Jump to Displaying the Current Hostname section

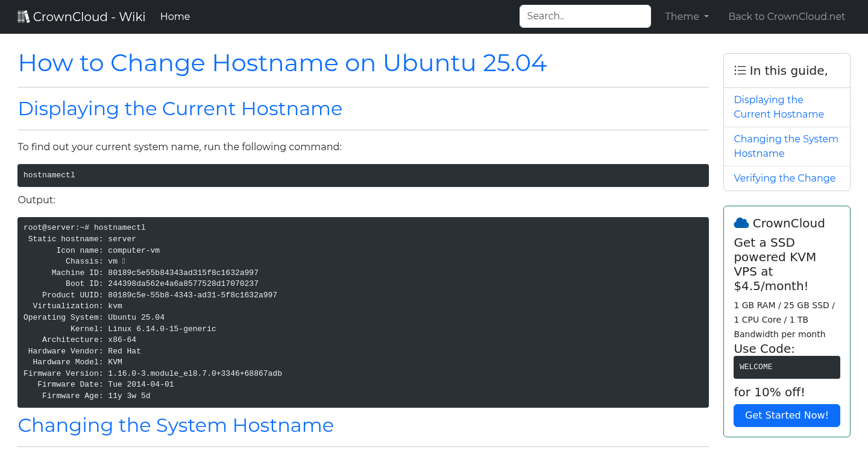[x=778, y=107]
